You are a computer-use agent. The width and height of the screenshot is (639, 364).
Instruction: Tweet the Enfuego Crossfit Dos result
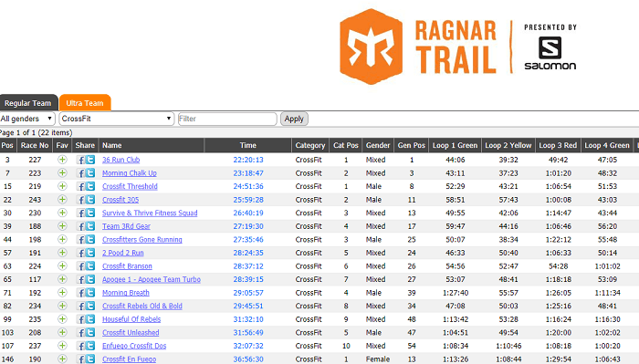coord(90,346)
